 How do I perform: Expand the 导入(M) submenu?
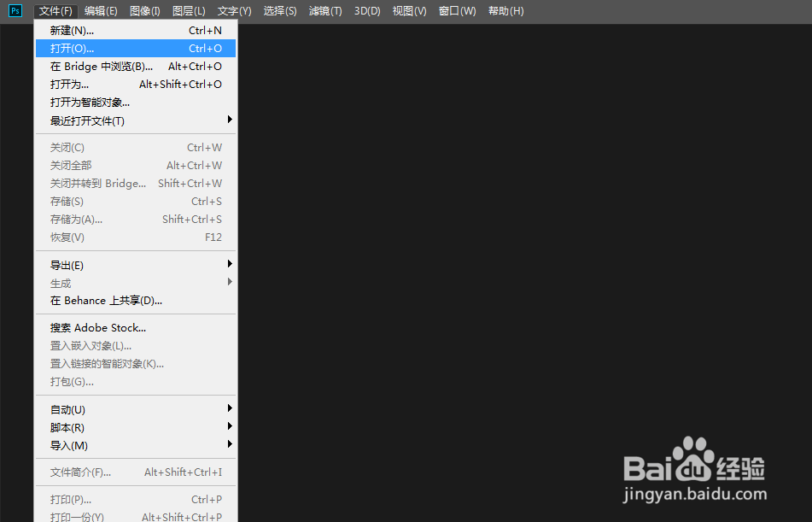click(x=136, y=445)
